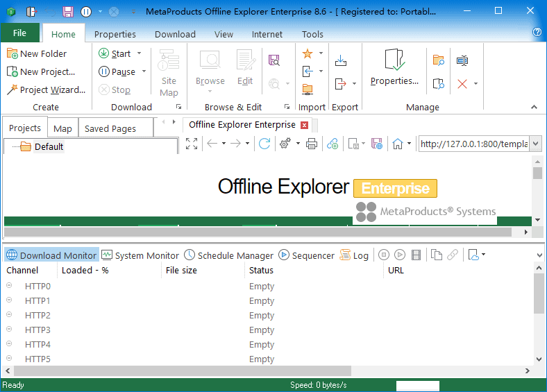This screenshot has height=392, width=547.
Task: Click the find project document icon
Action: pyautogui.click(x=438, y=84)
